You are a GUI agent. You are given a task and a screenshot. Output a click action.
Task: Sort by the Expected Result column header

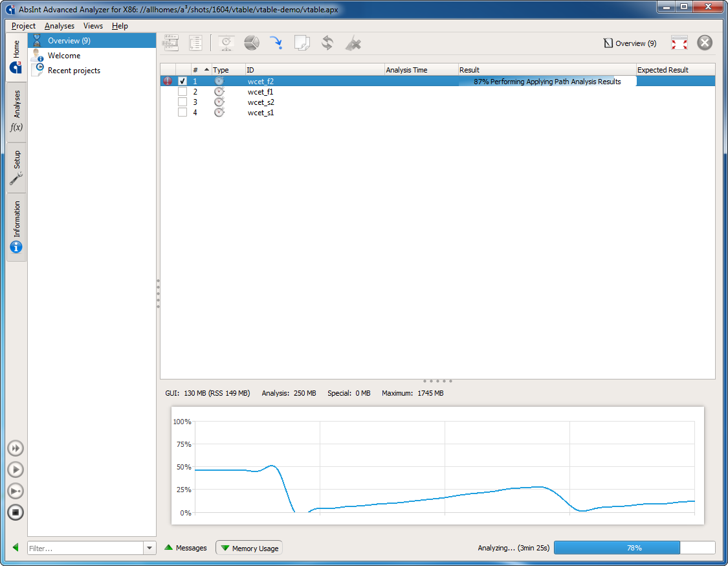676,70
